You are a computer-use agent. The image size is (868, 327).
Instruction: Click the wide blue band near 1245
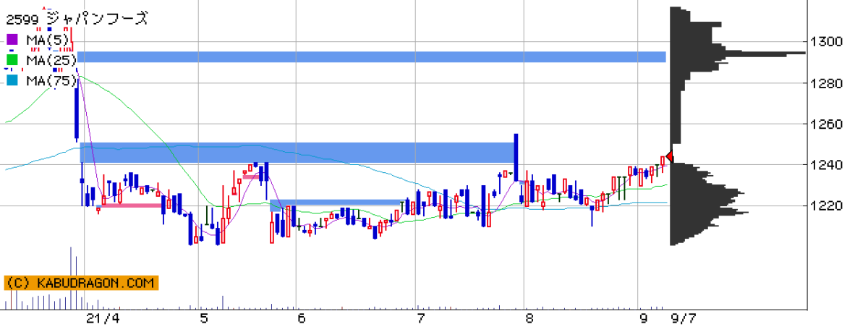(x=297, y=153)
